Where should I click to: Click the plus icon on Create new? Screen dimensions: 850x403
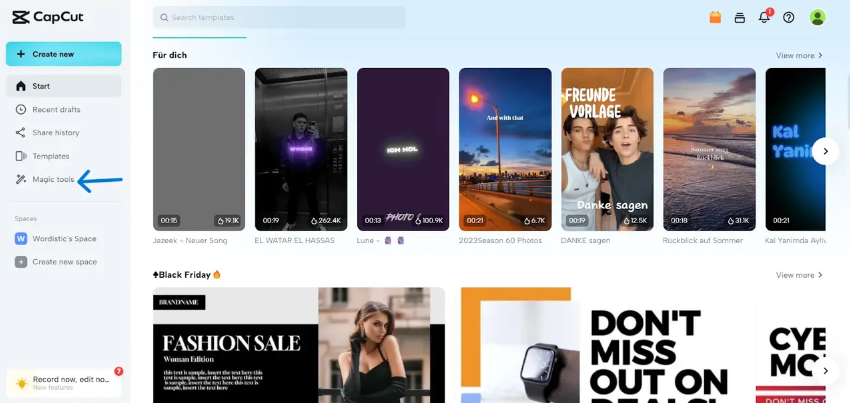click(21, 54)
